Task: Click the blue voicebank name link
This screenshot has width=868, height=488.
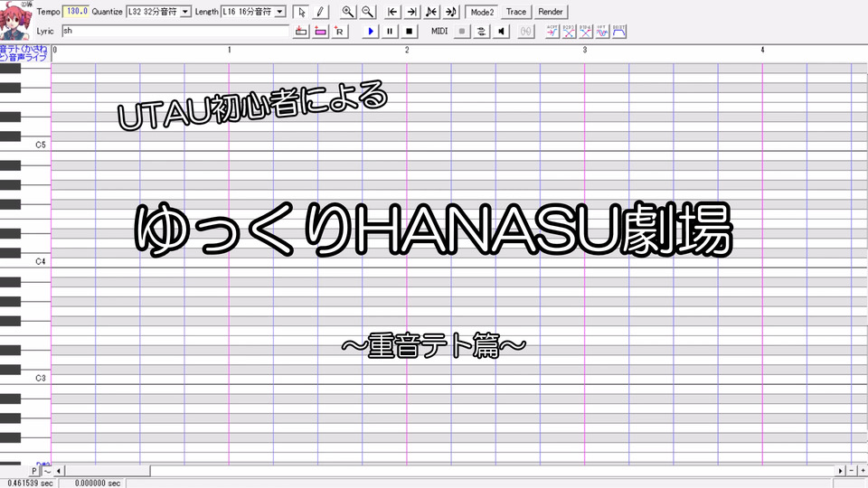Action: pos(24,53)
